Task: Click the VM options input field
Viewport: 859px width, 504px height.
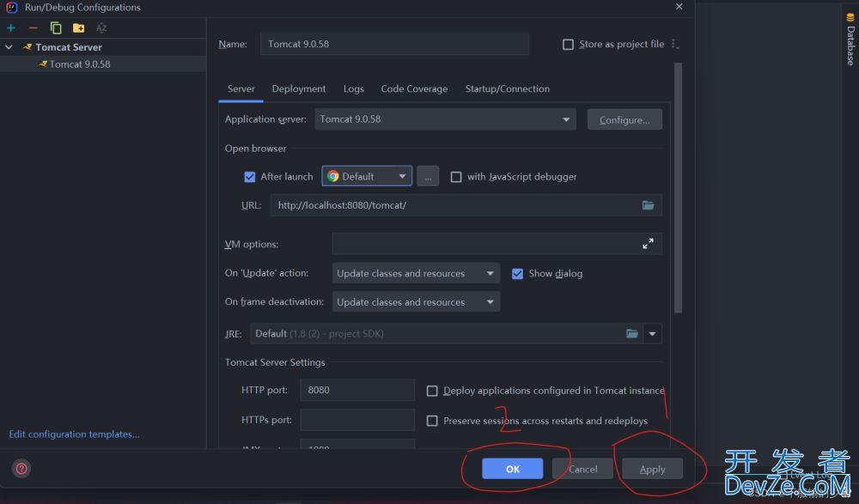Action: click(497, 244)
